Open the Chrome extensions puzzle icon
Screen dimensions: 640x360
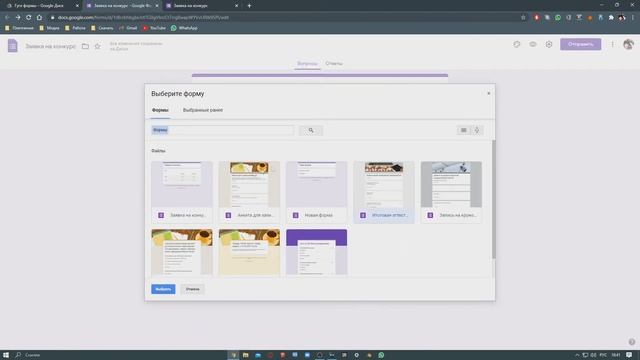tap(611, 18)
